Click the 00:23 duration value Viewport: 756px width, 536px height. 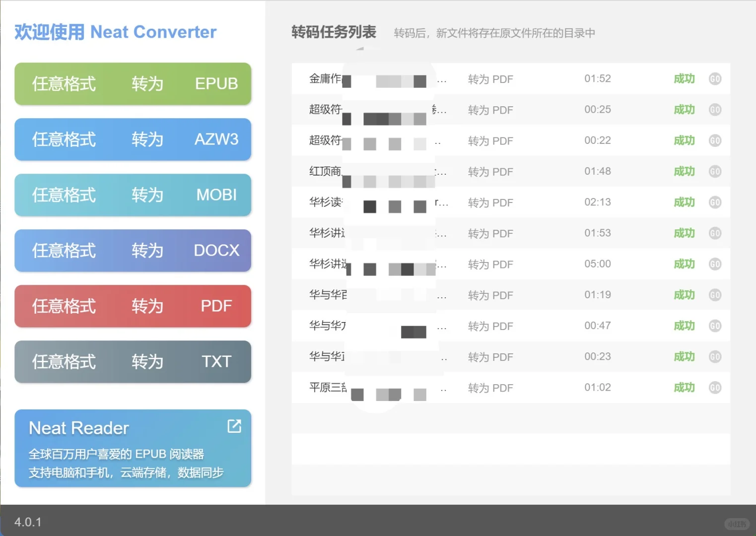click(598, 357)
